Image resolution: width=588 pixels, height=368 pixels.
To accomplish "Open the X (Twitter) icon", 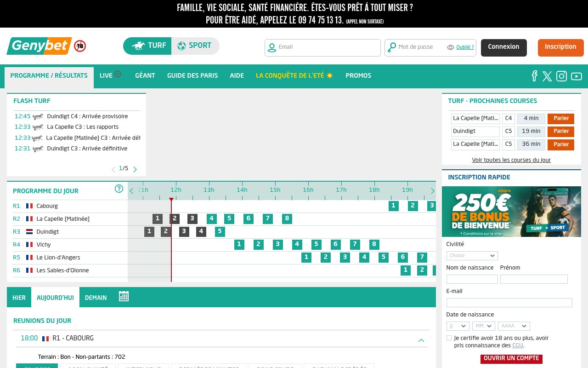I will click(x=547, y=76).
